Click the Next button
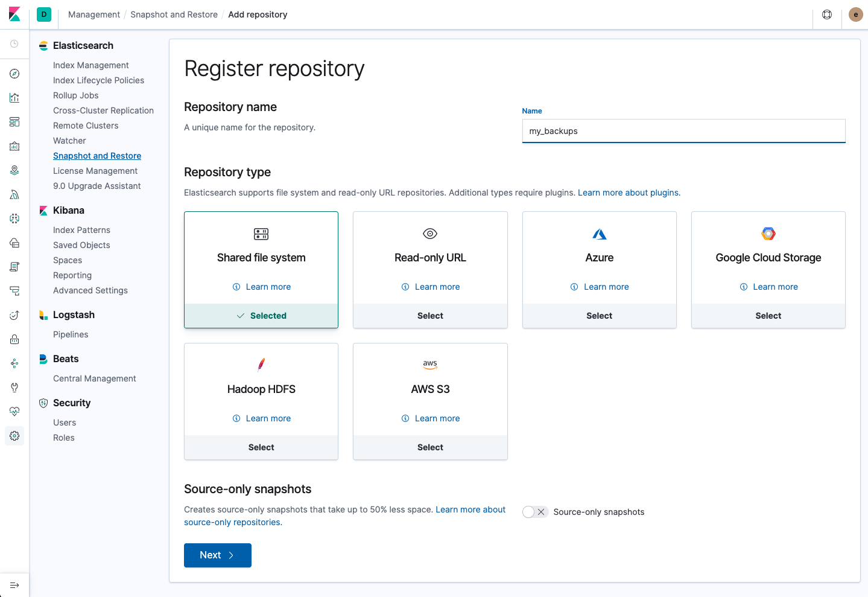This screenshot has width=868, height=597. click(x=217, y=555)
